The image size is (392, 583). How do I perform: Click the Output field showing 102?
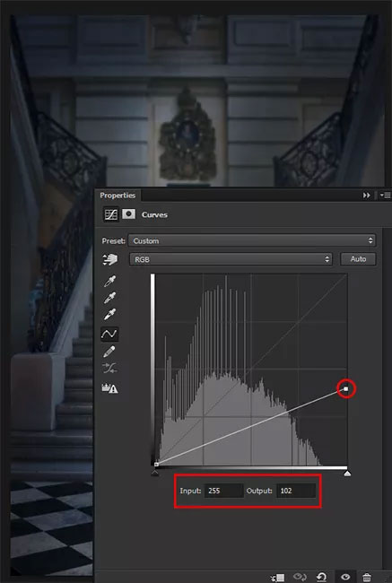[x=296, y=491]
